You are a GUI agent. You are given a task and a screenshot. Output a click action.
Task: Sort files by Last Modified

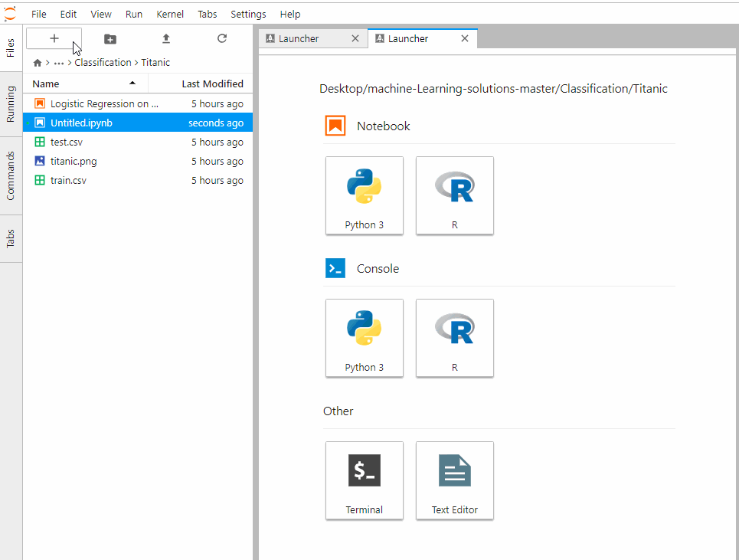(x=212, y=84)
